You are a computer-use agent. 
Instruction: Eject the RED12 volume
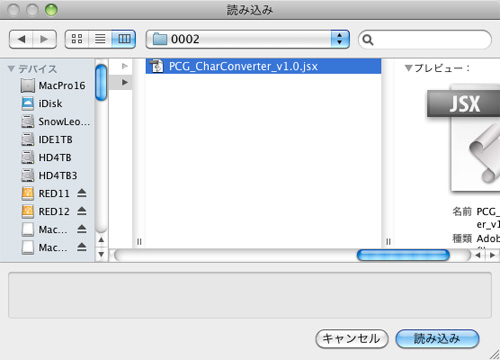(82, 211)
